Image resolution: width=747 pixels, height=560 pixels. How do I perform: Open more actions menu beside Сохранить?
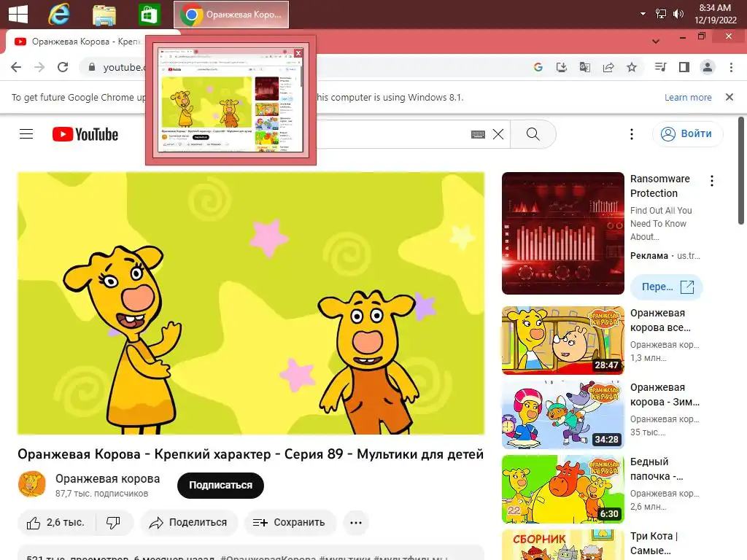point(356,523)
